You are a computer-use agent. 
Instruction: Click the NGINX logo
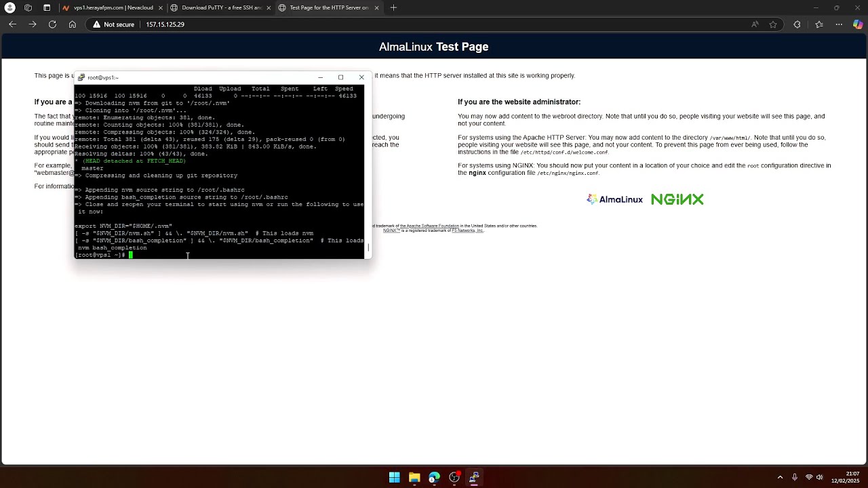(677, 199)
